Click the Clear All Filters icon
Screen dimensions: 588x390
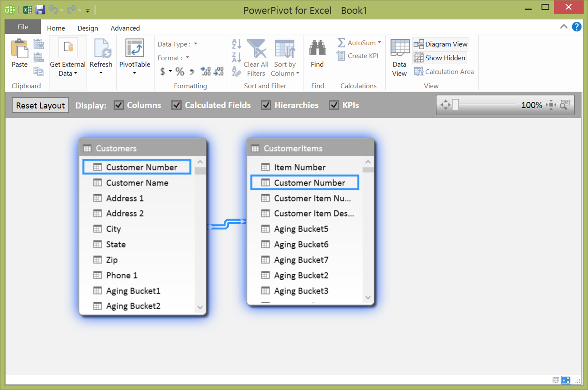click(x=256, y=48)
